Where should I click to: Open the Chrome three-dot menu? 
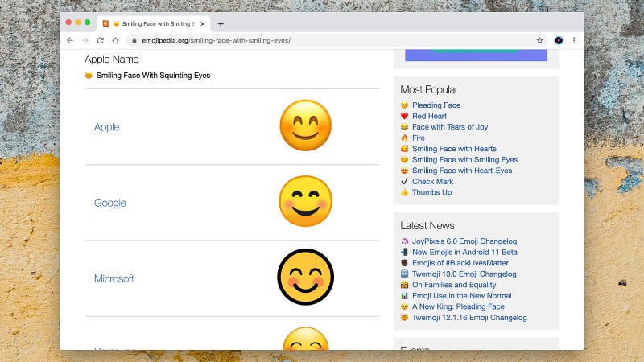click(x=574, y=41)
